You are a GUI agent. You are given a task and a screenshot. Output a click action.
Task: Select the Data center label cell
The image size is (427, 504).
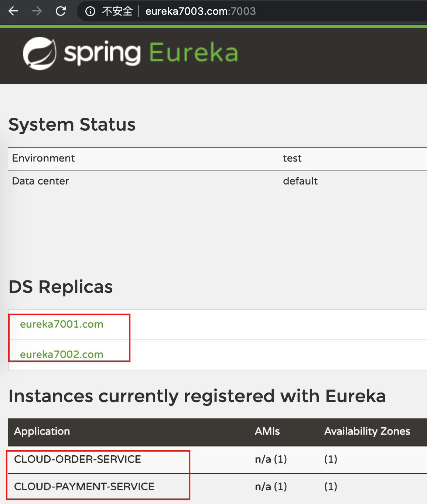[x=41, y=181]
